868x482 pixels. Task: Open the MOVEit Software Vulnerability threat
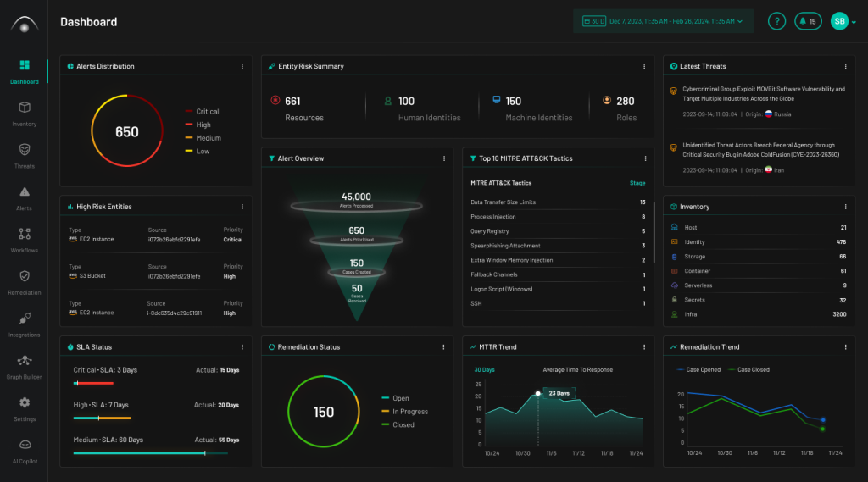(764, 93)
